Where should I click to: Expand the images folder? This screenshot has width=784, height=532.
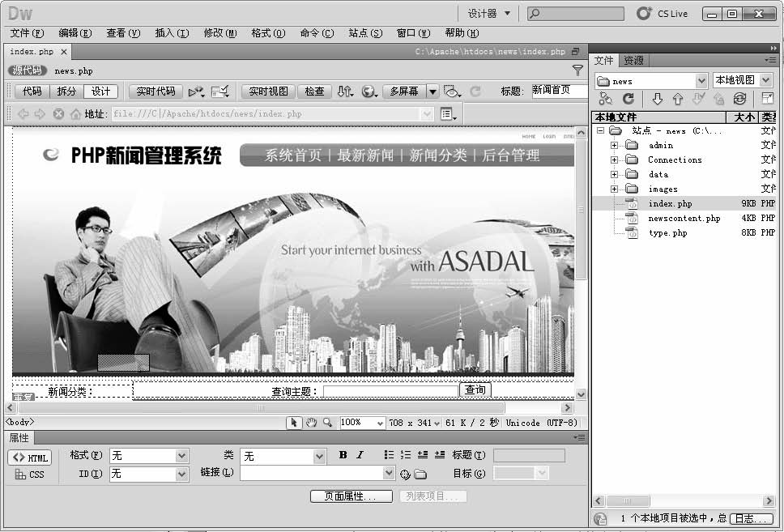614,189
